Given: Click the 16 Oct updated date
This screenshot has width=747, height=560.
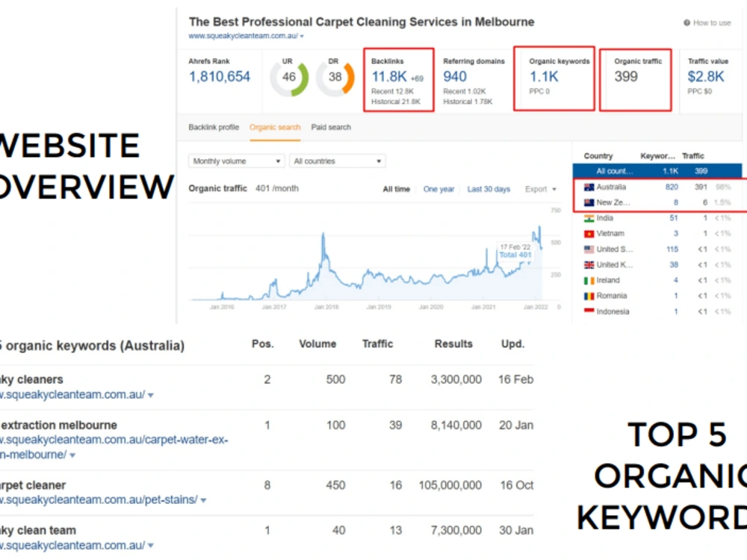Looking at the screenshot, I should [x=516, y=485].
